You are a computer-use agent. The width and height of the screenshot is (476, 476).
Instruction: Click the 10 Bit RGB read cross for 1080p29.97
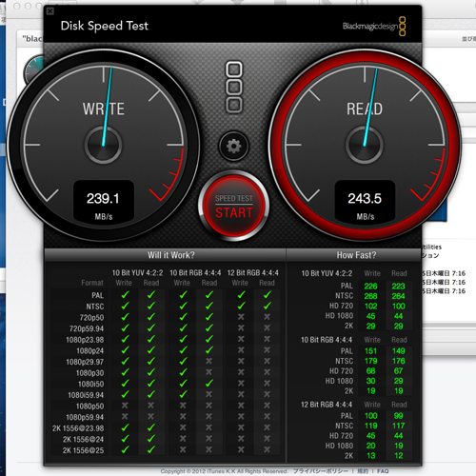pyautogui.click(x=208, y=361)
